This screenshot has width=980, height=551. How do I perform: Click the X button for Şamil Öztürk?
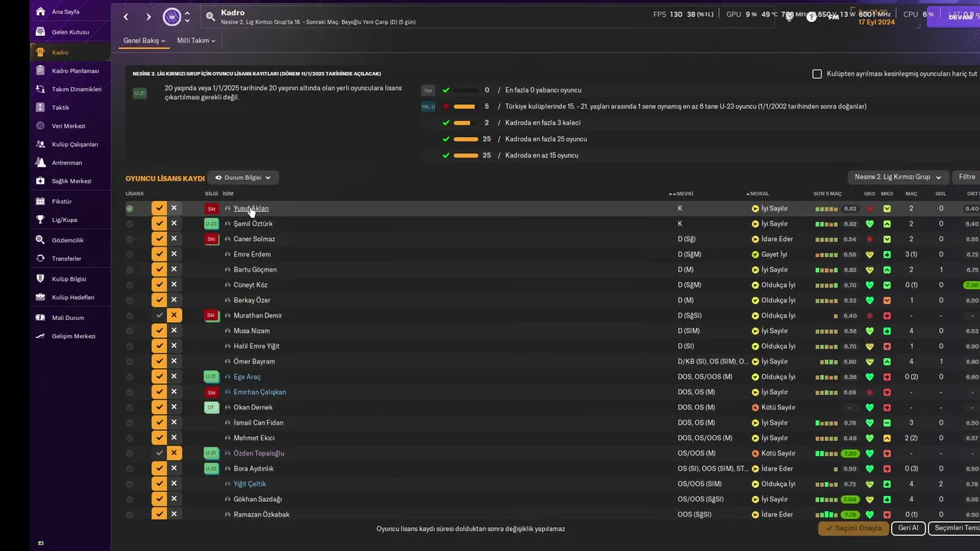[174, 223]
